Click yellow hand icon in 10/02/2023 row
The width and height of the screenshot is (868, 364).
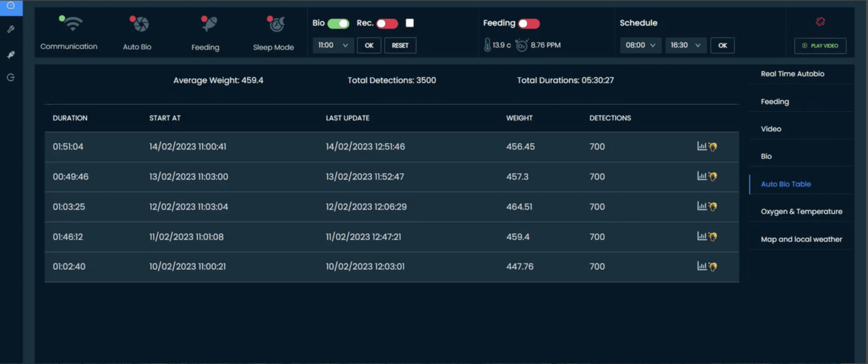[713, 266]
